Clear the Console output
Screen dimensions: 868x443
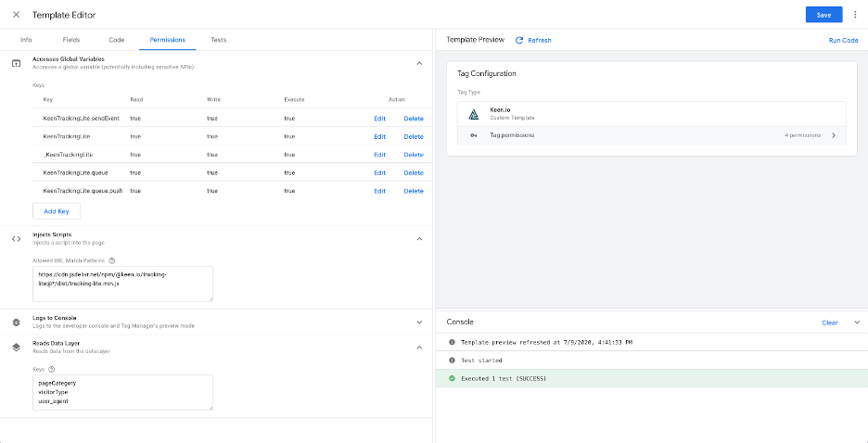830,323
